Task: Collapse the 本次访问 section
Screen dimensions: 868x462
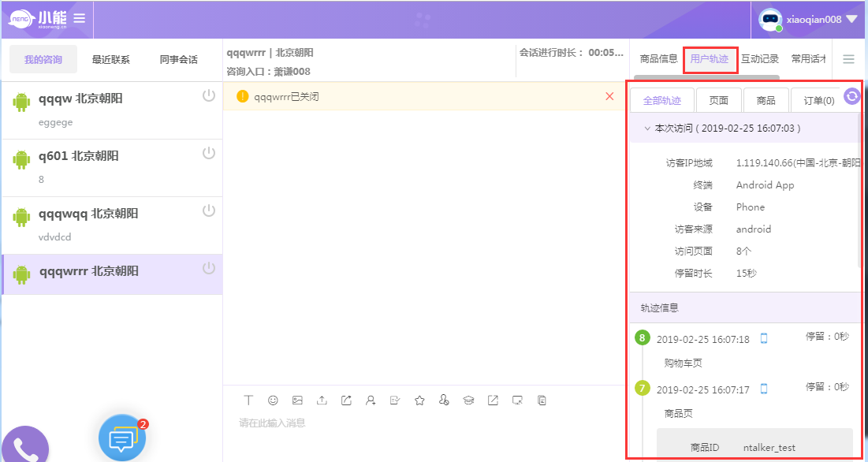Action: click(x=647, y=128)
